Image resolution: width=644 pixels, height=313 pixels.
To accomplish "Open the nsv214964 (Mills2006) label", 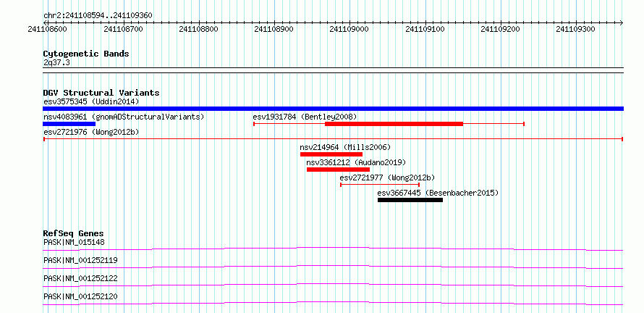I will click(x=345, y=147).
